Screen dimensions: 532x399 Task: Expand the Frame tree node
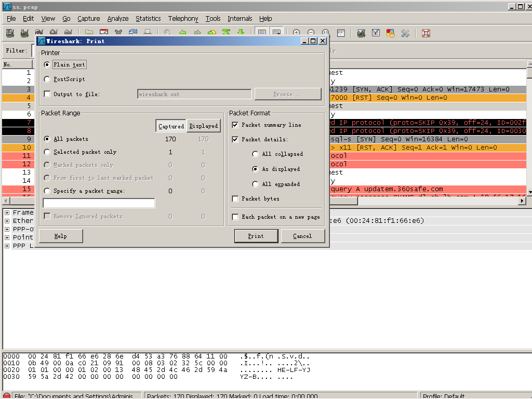7,212
